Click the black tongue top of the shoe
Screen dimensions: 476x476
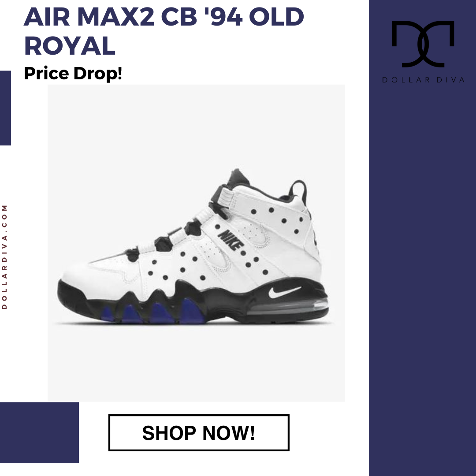pos(238,178)
